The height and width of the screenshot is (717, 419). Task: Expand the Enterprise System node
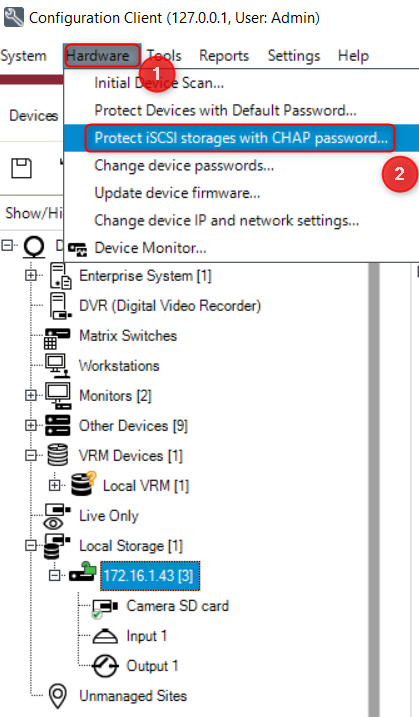pos(31,275)
